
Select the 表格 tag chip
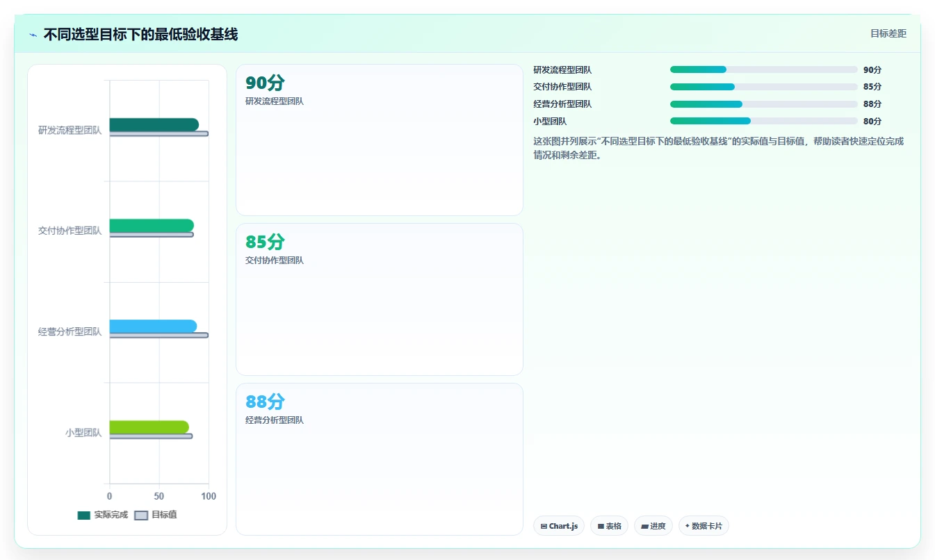609,526
